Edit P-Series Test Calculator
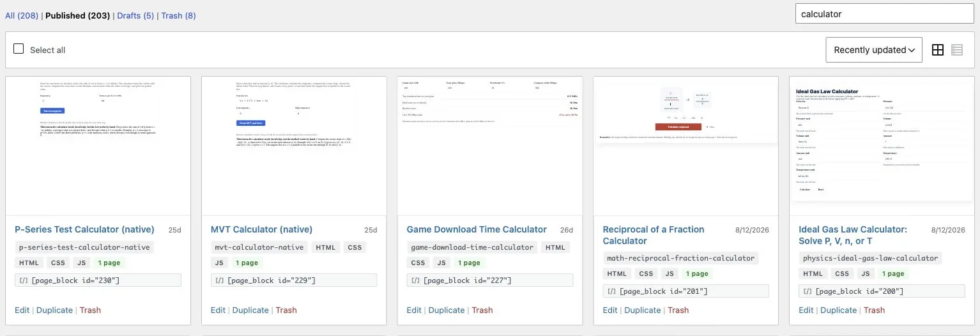 (x=22, y=310)
